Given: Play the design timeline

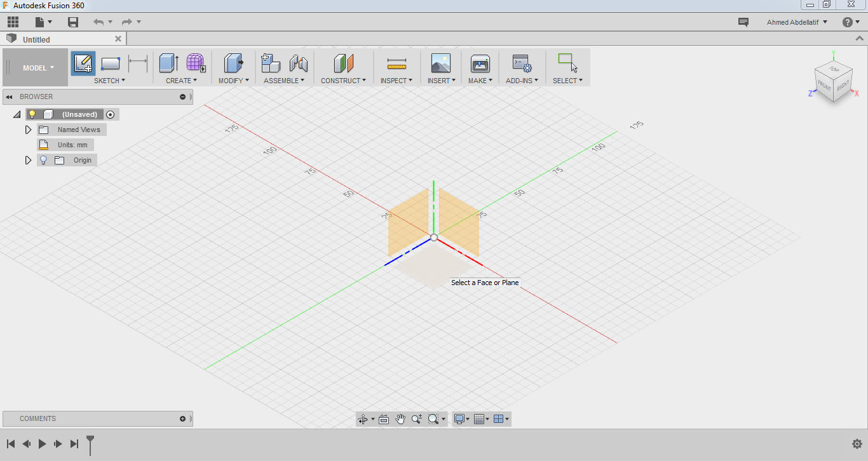Looking at the screenshot, I should pyautogui.click(x=43, y=444).
